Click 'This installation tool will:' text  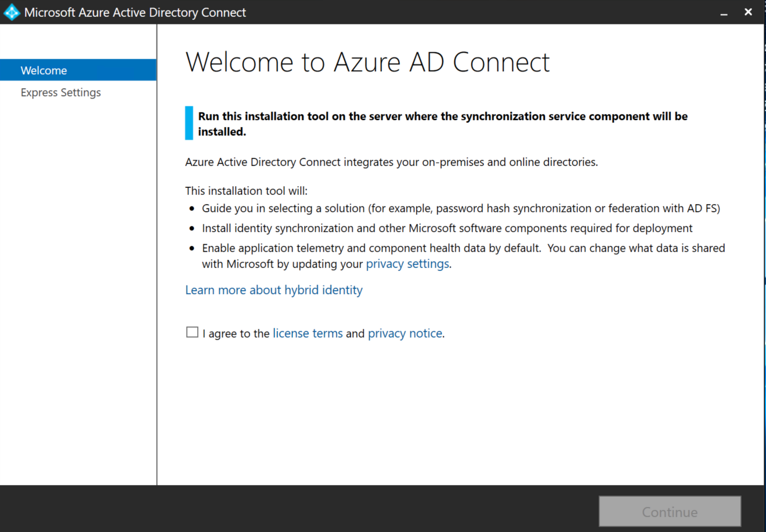(x=246, y=191)
